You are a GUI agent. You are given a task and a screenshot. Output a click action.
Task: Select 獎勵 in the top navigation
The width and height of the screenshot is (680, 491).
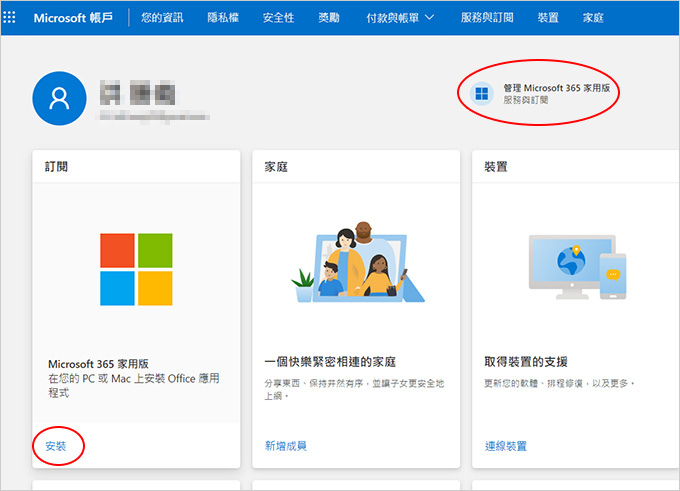click(x=329, y=18)
